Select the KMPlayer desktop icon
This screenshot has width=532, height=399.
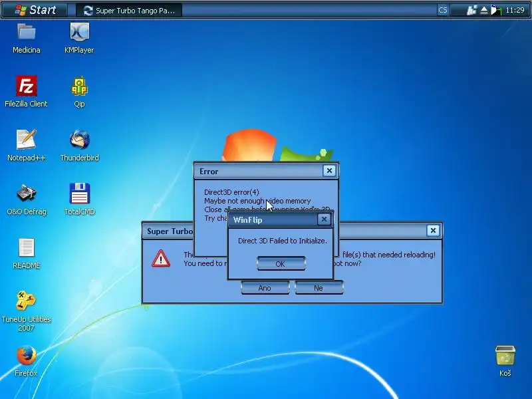[79, 32]
